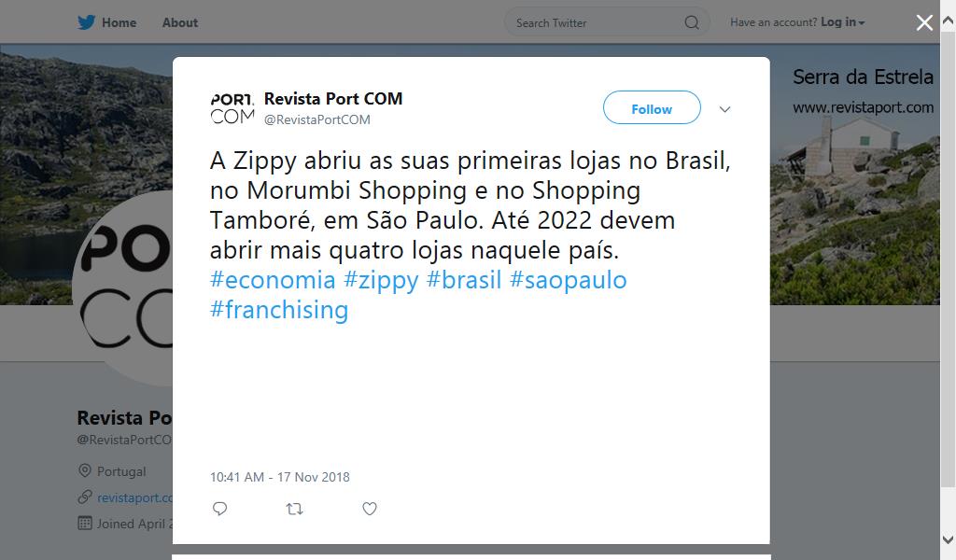Open the Home menu item
956x560 pixels.
pyautogui.click(x=119, y=22)
